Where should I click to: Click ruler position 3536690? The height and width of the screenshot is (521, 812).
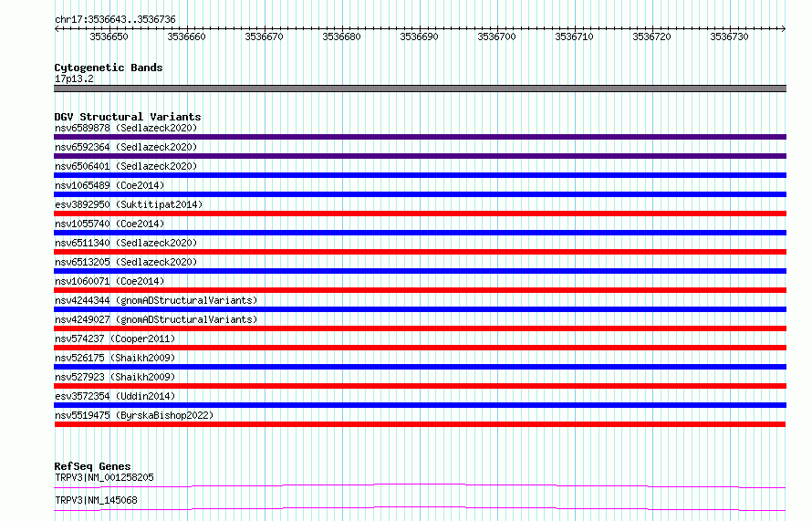(x=419, y=36)
